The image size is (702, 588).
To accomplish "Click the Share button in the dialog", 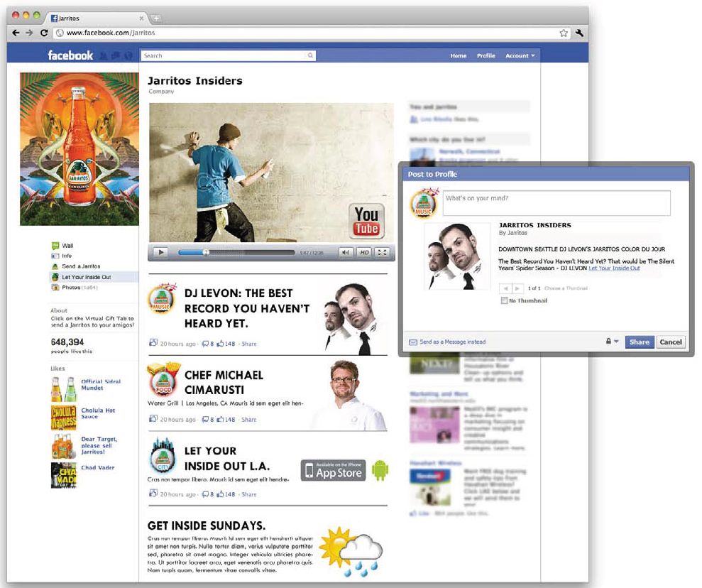I will pyautogui.click(x=640, y=342).
